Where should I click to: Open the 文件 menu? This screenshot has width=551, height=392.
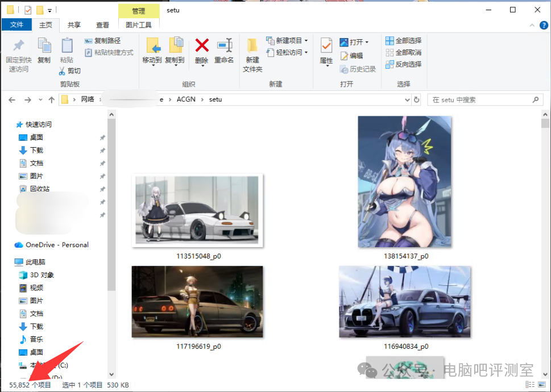16,25
